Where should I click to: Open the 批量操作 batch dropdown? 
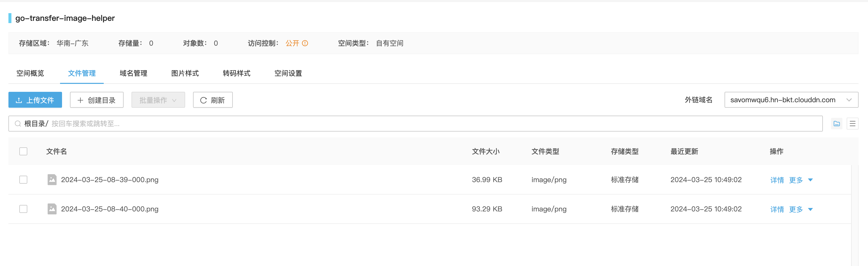pos(158,100)
